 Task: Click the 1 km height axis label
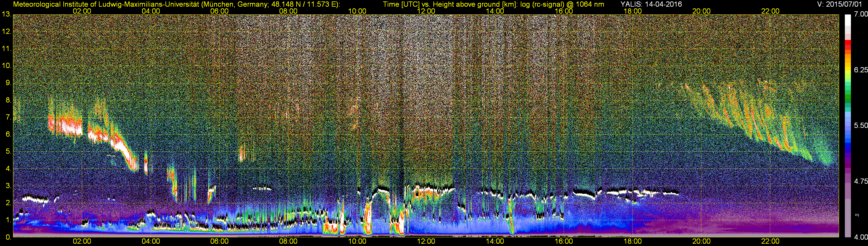(x=8, y=220)
